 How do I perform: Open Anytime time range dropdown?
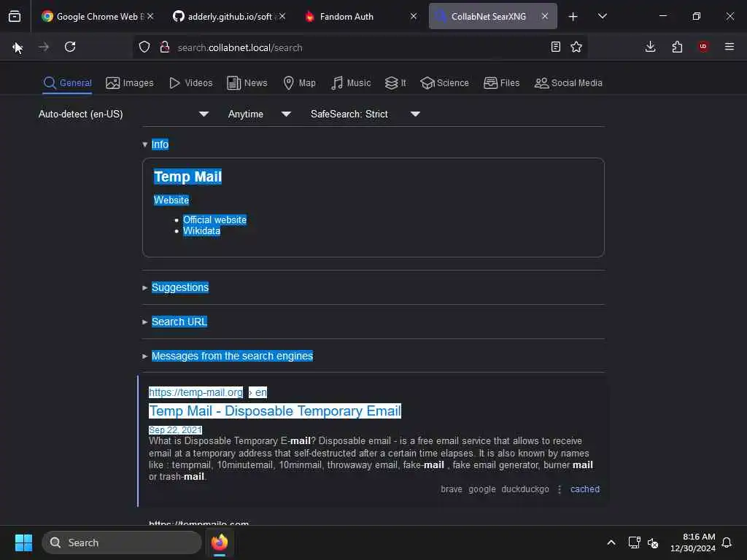(260, 114)
